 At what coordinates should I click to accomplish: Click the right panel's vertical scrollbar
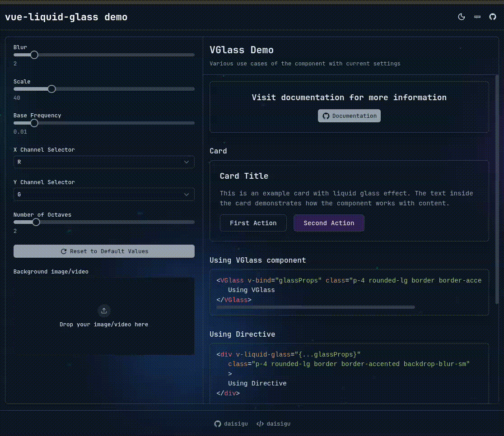pyautogui.click(x=497, y=190)
